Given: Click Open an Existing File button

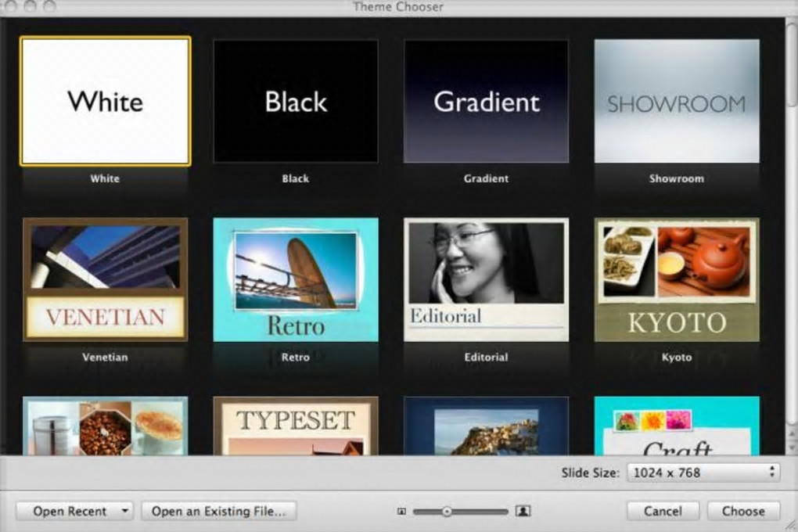Looking at the screenshot, I should (219, 511).
